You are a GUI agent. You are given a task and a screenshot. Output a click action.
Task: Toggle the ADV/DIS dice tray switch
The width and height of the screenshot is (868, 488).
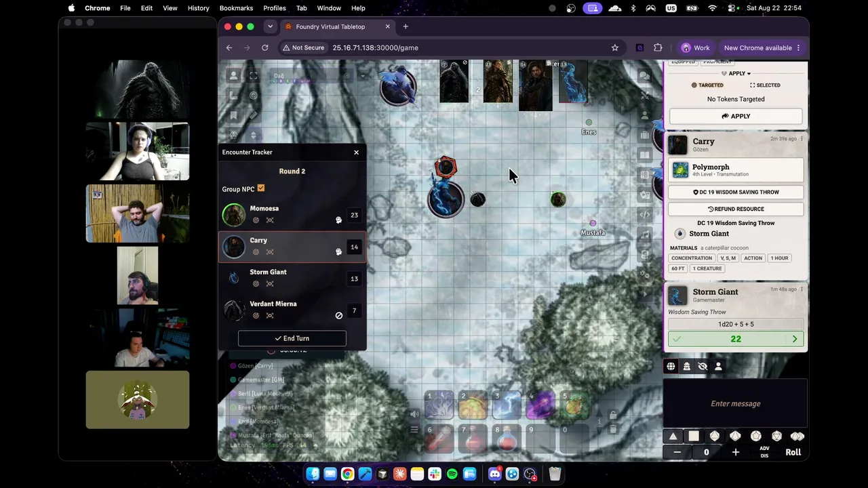[764, 452]
